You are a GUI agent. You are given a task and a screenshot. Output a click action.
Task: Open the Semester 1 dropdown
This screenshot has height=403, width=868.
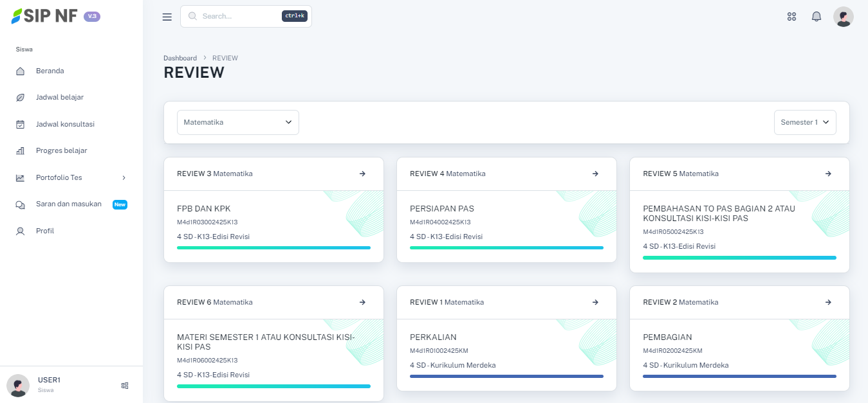click(x=804, y=122)
